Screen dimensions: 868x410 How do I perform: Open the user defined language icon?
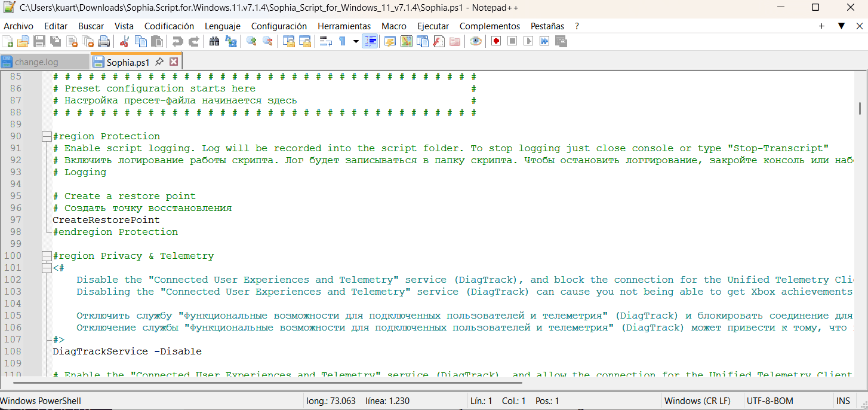(x=390, y=41)
